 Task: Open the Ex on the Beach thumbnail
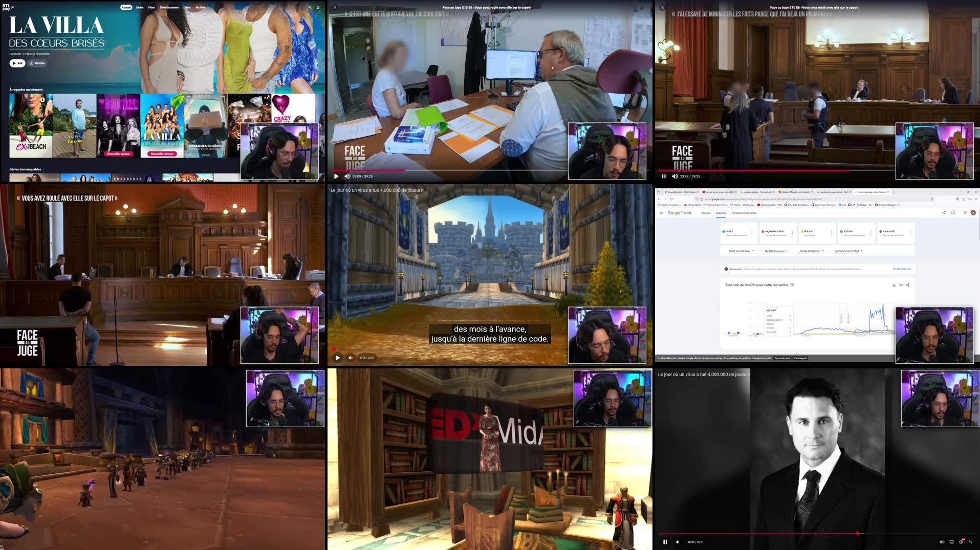click(31, 125)
